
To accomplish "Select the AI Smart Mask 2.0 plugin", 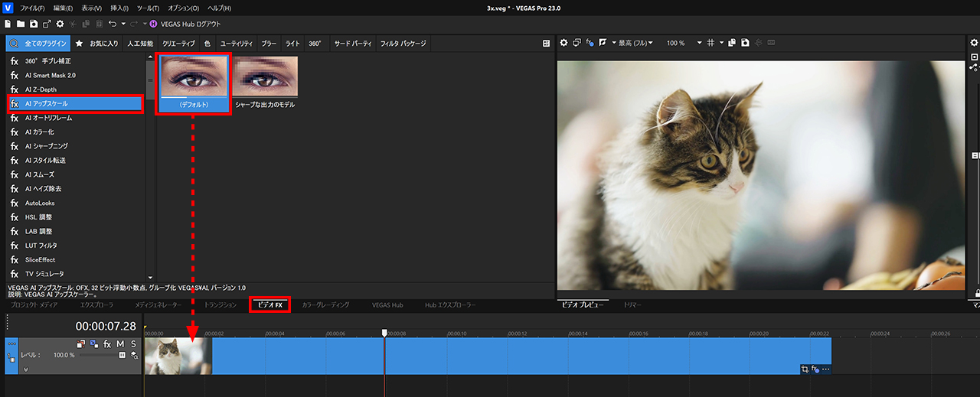I will click(x=75, y=75).
